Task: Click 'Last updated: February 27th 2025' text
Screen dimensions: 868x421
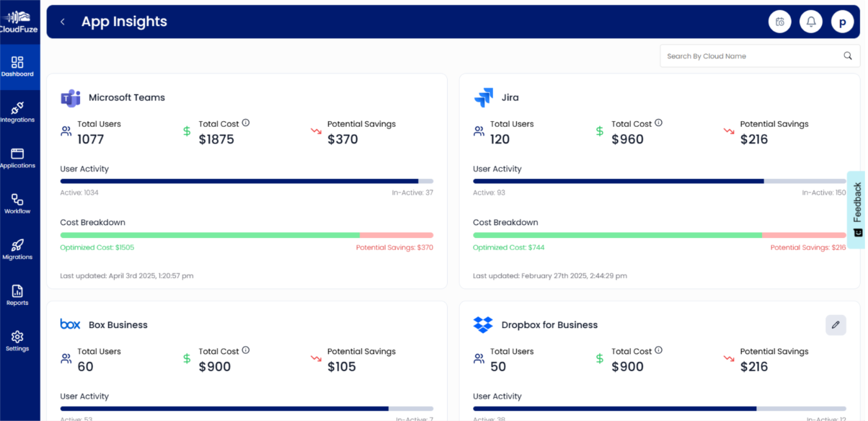Action: pyautogui.click(x=550, y=275)
